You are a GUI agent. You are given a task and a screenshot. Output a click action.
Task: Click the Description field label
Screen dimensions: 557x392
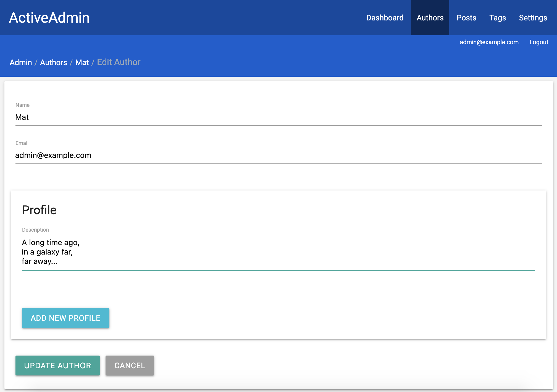click(35, 230)
